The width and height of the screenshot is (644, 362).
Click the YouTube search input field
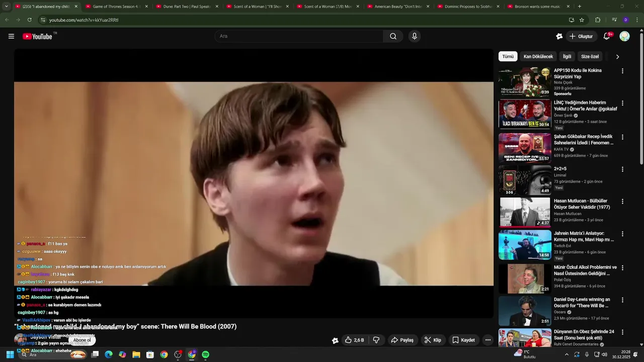click(299, 36)
